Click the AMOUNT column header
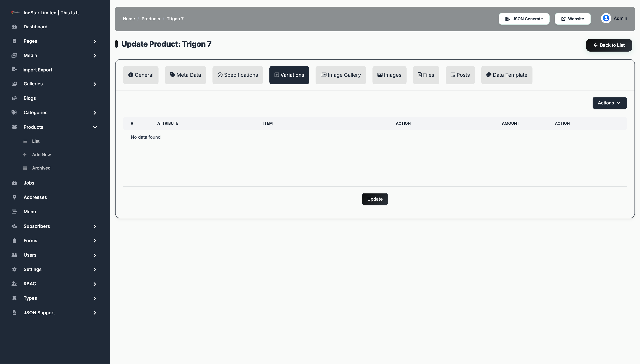 510,123
